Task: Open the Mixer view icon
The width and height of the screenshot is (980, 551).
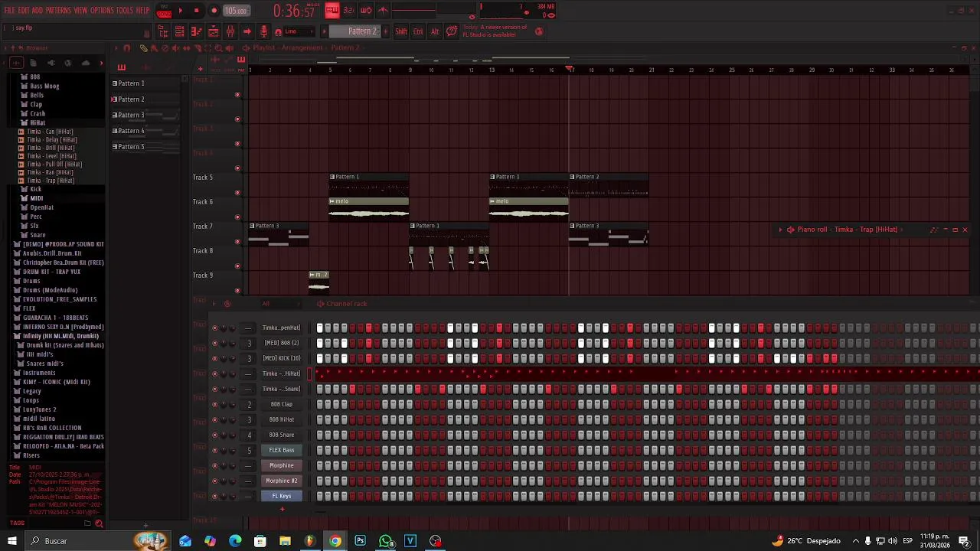Action: (230, 31)
